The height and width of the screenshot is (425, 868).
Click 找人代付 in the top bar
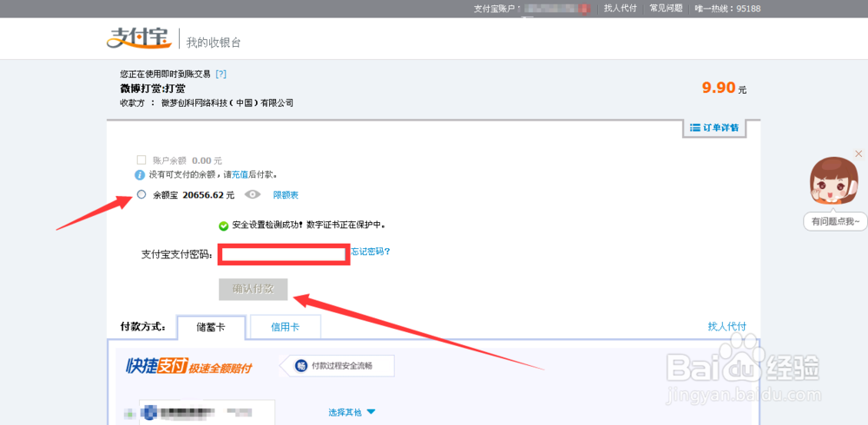click(620, 9)
